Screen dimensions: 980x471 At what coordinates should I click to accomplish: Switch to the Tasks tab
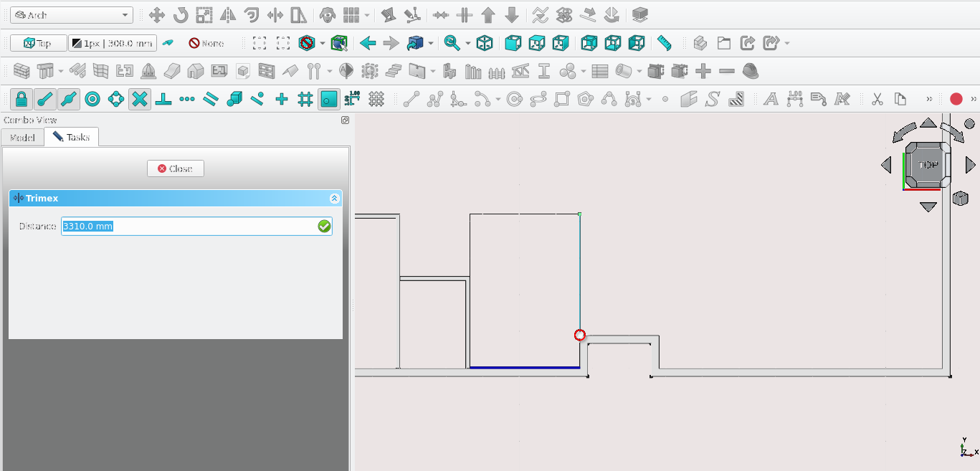click(71, 137)
